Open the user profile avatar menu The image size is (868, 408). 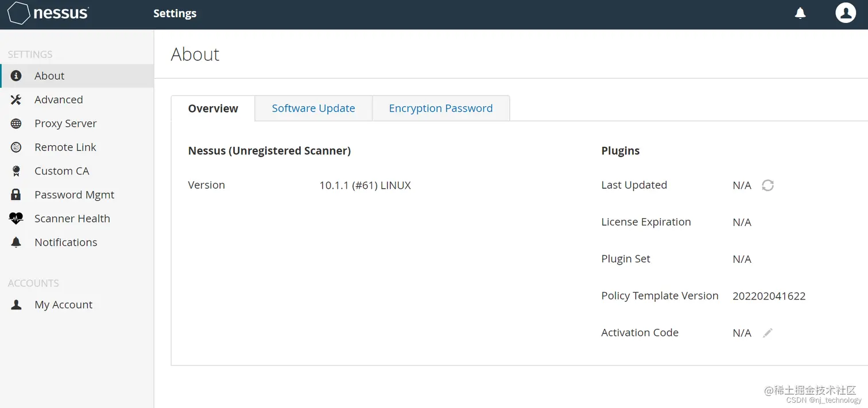[x=846, y=13]
